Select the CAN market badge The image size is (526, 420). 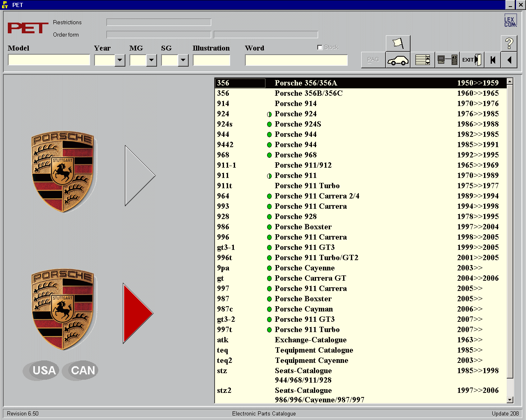pyautogui.click(x=81, y=370)
